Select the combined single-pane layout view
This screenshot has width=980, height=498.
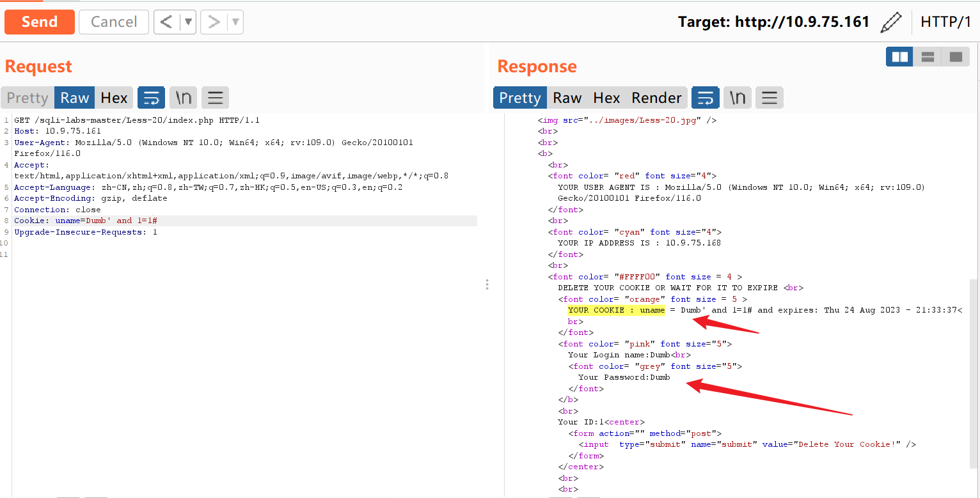pos(956,57)
